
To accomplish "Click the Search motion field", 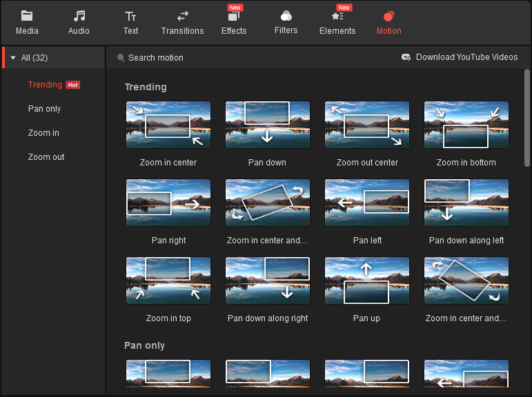I will pos(156,58).
